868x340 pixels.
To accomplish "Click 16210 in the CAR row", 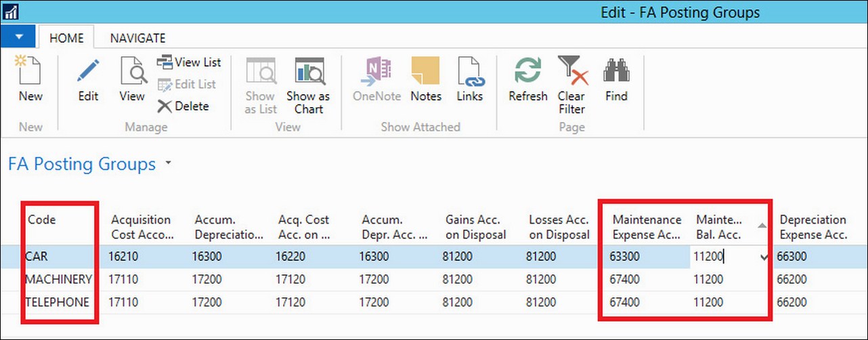I will click(123, 257).
